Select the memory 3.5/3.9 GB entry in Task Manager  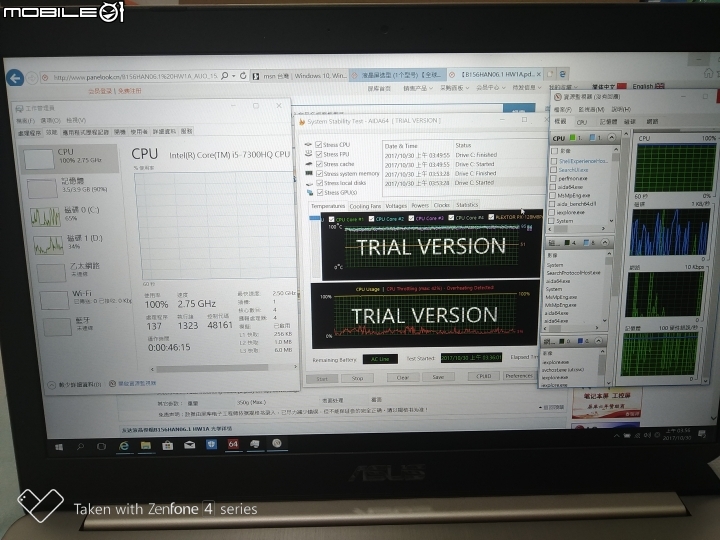tap(70, 186)
